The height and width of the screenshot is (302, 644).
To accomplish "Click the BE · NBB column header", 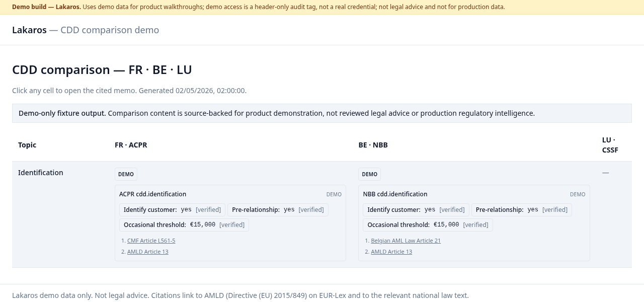I will [x=373, y=145].
